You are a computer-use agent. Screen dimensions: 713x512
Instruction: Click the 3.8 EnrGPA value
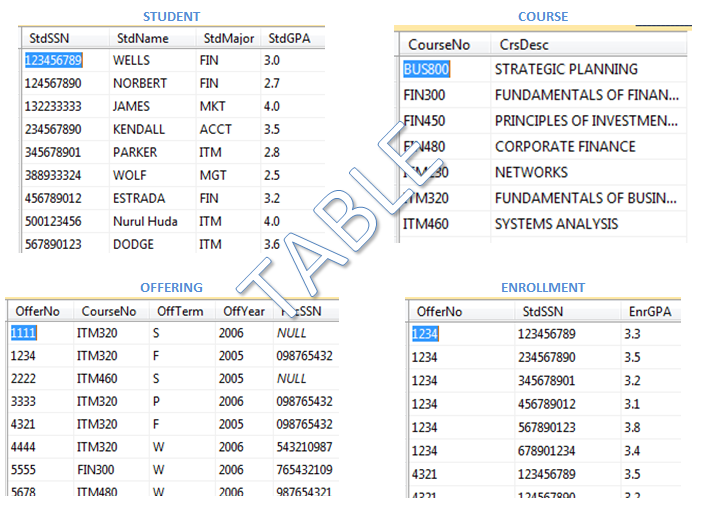click(632, 427)
